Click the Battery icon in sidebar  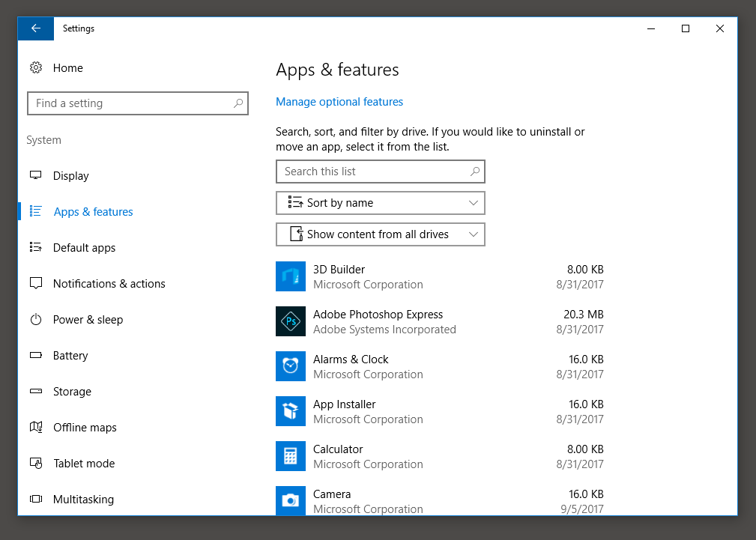tap(36, 355)
